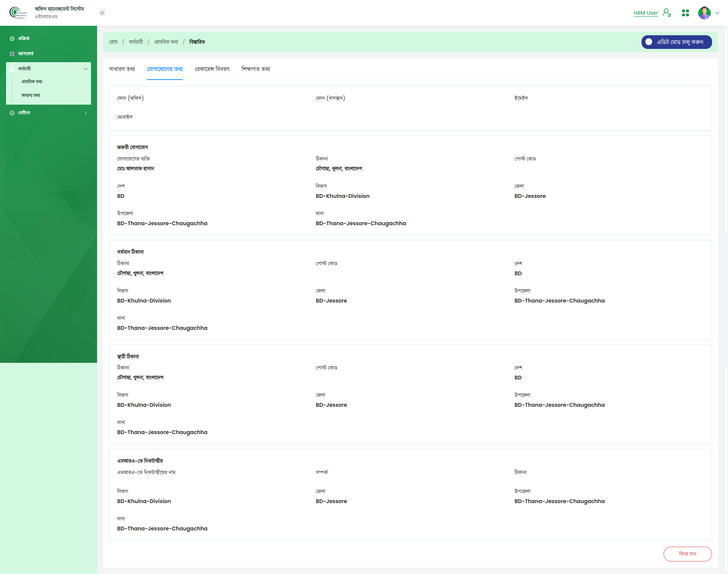Click অফিস ম্যানেজমেন্ট সিস্টেম title
Viewport: 728px width, 574px height.
click(x=59, y=9)
